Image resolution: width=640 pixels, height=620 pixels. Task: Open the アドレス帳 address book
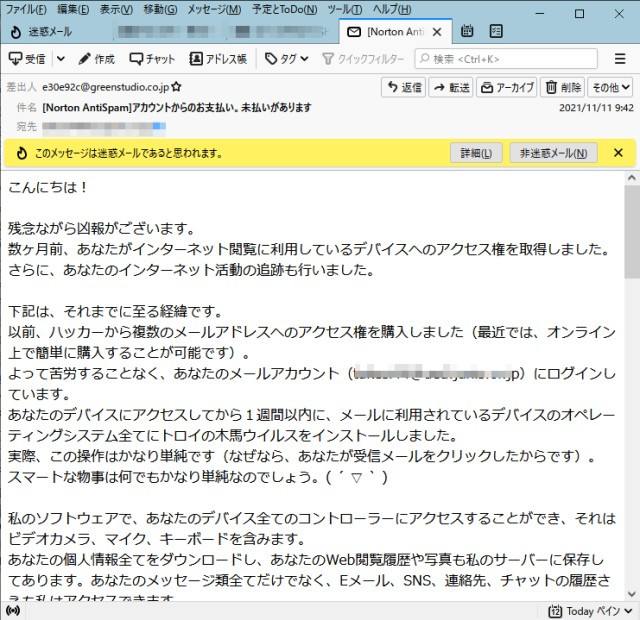pyautogui.click(x=218, y=59)
